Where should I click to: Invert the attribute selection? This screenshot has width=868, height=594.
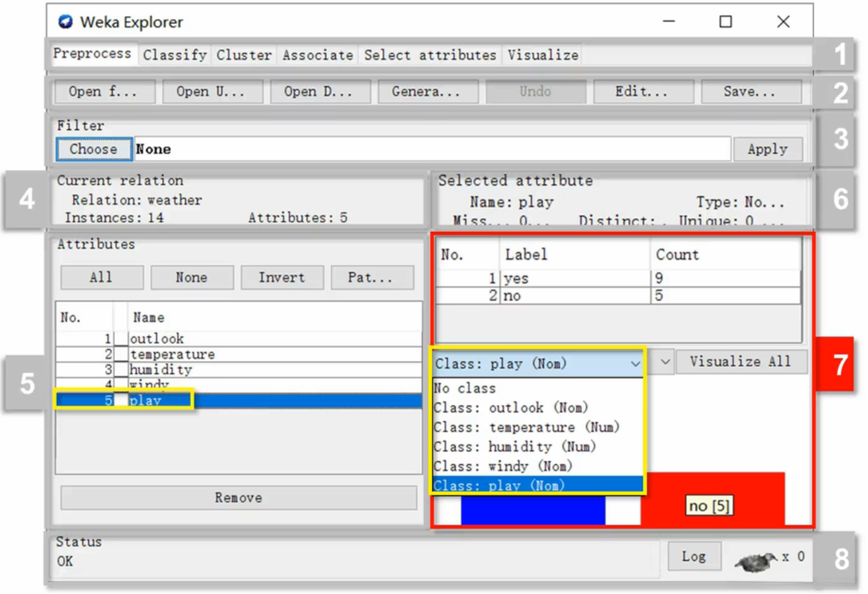(x=282, y=277)
